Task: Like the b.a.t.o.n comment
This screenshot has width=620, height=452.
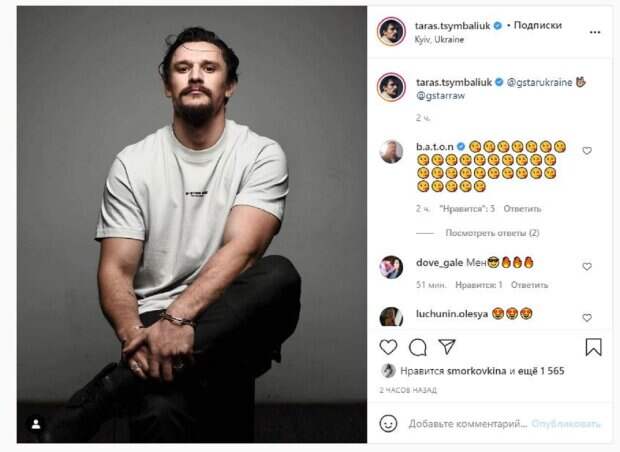Action: [x=587, y=151]
